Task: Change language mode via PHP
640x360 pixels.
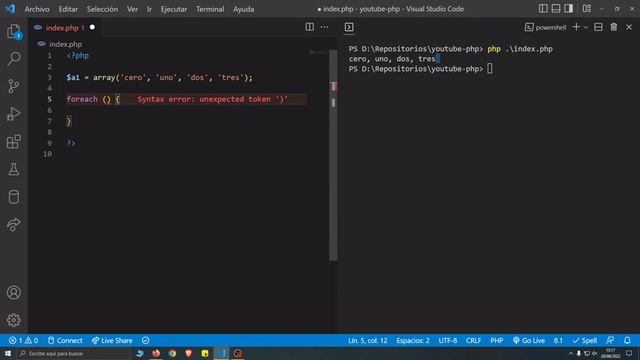Action: coord(496,340)
